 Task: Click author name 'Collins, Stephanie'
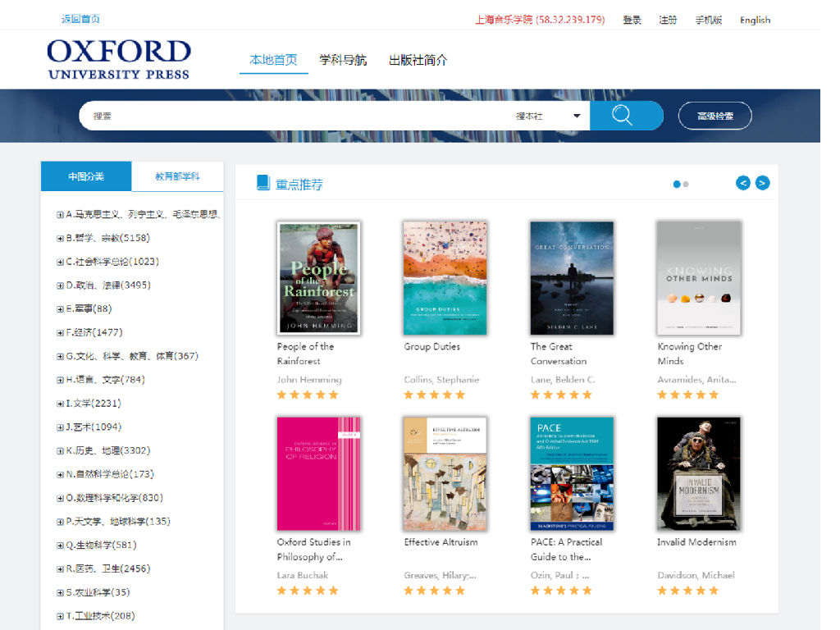coord(441,380)
